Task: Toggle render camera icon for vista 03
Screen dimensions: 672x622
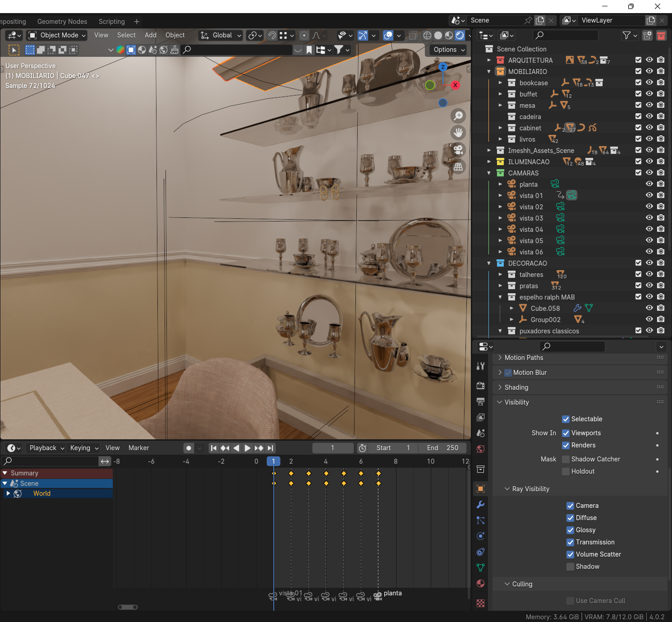Action: [661, 218]
